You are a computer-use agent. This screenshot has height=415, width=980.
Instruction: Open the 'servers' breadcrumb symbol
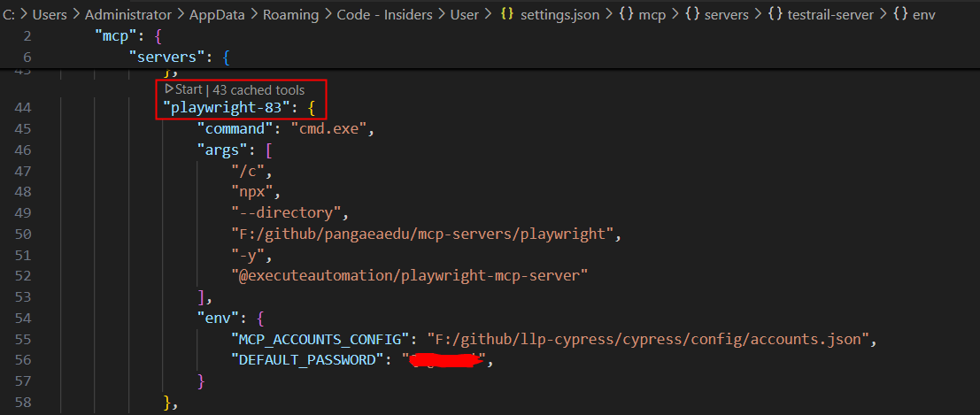[726, 14]
